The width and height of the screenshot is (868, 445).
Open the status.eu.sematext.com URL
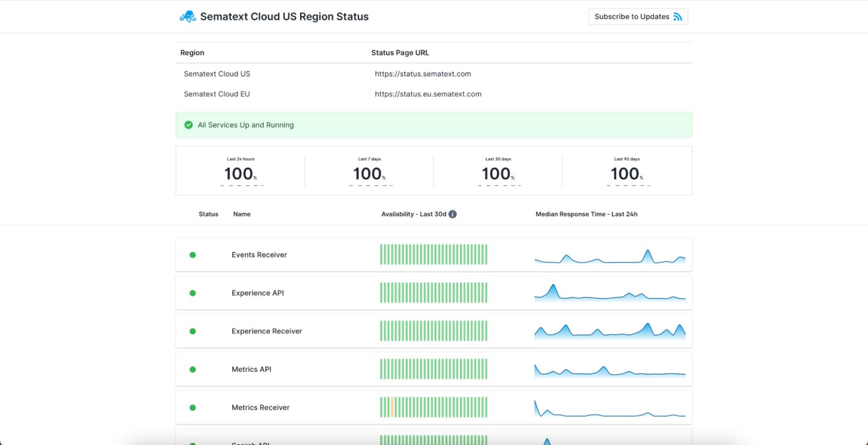[x=428, y=94]
